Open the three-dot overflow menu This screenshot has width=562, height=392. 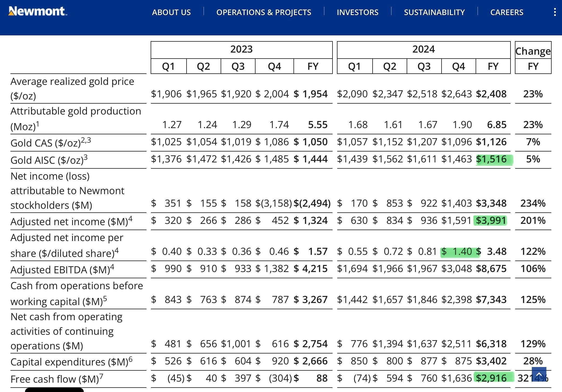pyautogui.click(x=555, y=12)
